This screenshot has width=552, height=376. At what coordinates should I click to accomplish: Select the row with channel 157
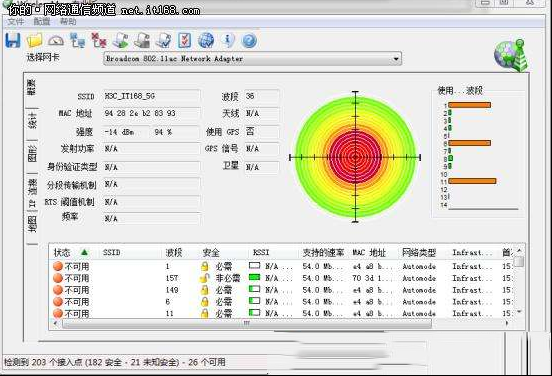pos(282,278)
